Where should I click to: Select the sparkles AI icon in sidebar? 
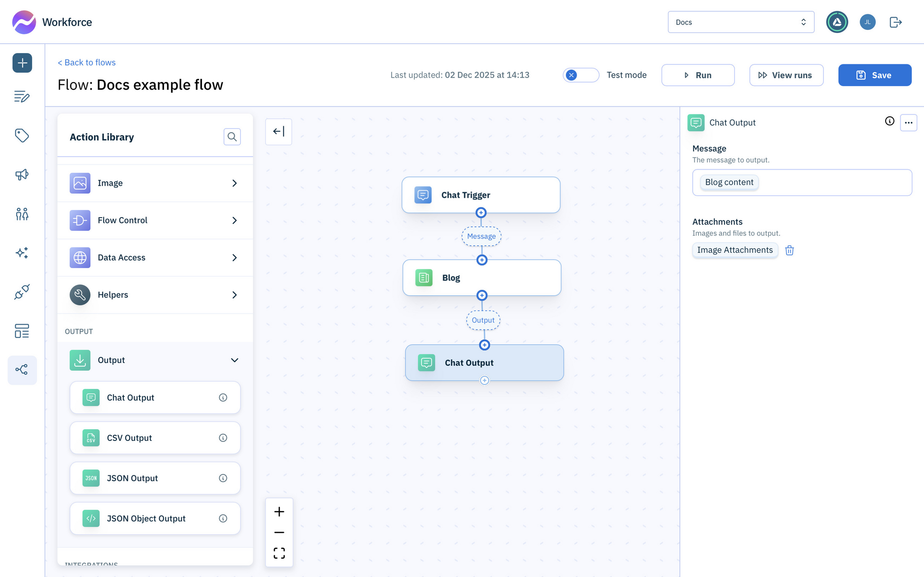tap(22, 253)
